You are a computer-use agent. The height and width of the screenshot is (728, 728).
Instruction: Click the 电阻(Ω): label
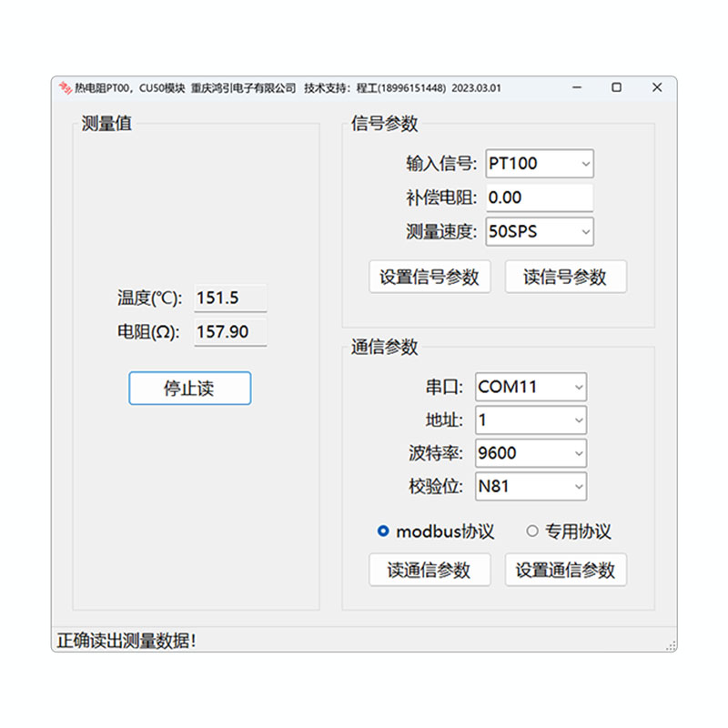point(148,332)
